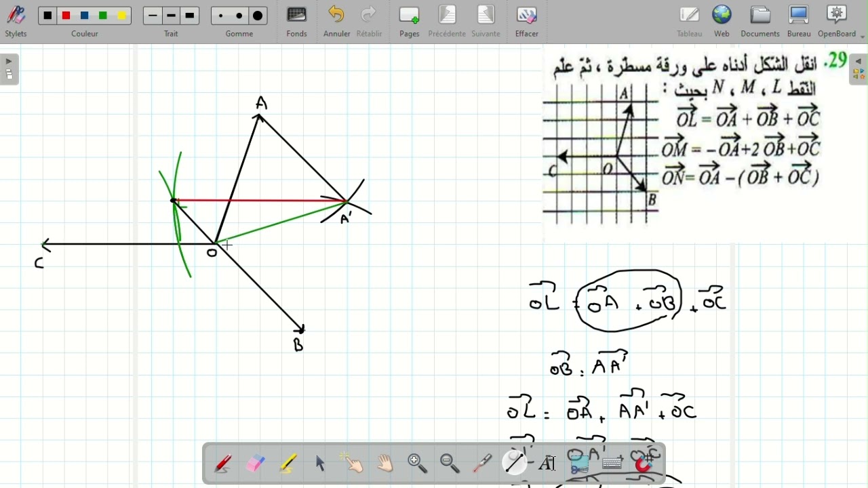Viewport: 868px width, 488px height.
Task: Open the Effacer clear options
Action: click(527, 22)
